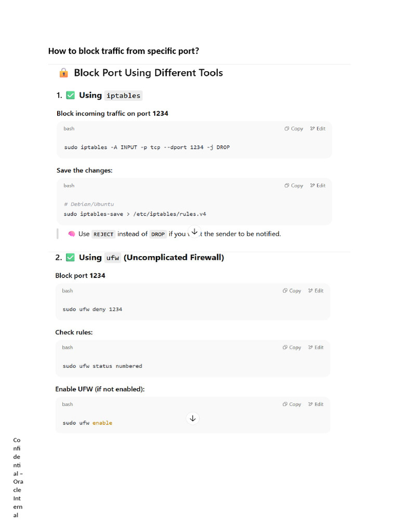399x532 pixels.
Task: Click the scroll-down arrow over the REJECT tip
Action: (x=194, y=231)
